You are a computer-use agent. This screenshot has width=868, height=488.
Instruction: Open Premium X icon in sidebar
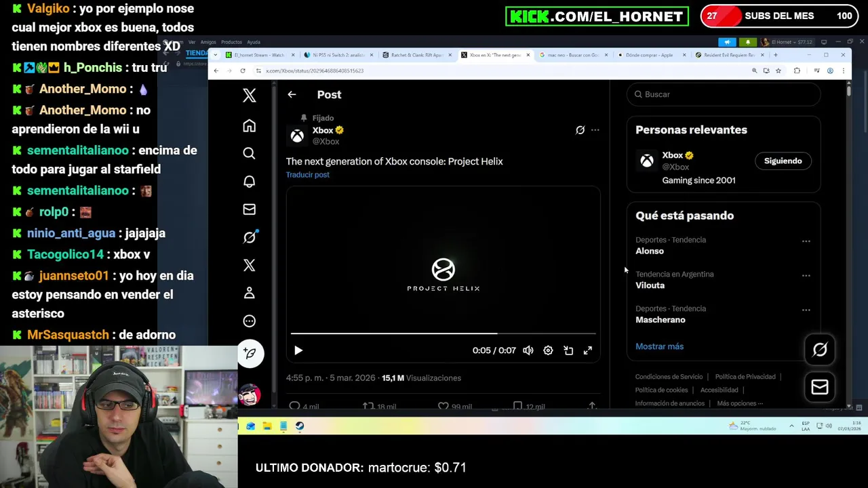point(250,265)
